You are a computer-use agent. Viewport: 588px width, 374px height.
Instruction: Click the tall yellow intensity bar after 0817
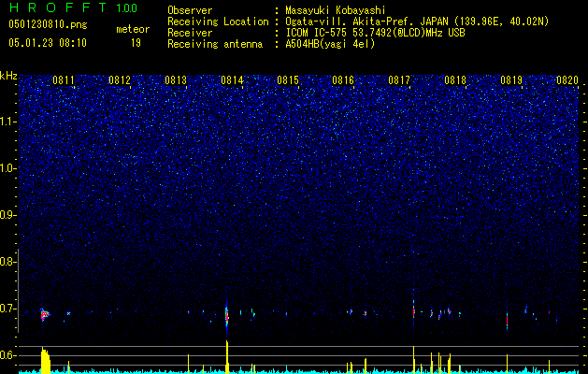(413, 360)
